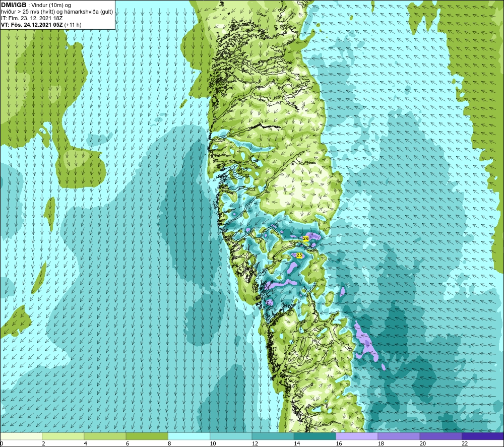Click the yellow gust label 26 on map

click(306, 238)
